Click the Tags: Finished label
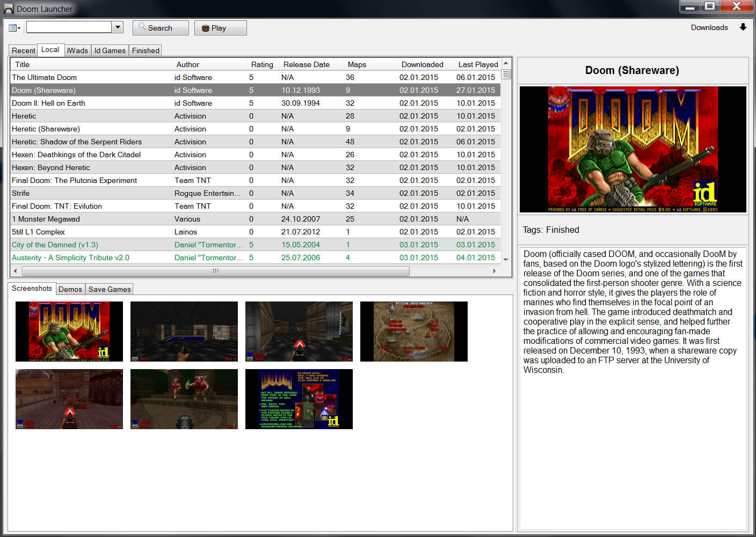This screenshot has width=756, height=537. (551, 230)
